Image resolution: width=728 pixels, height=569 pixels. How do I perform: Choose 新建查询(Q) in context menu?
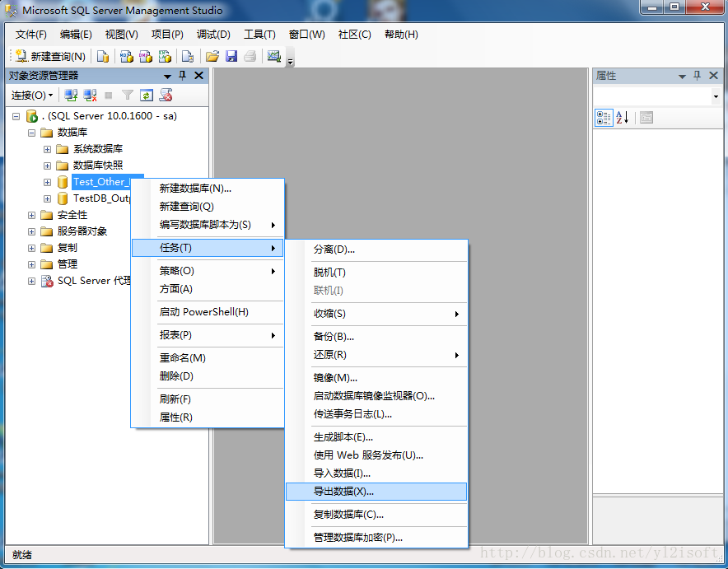pos(208,207)
